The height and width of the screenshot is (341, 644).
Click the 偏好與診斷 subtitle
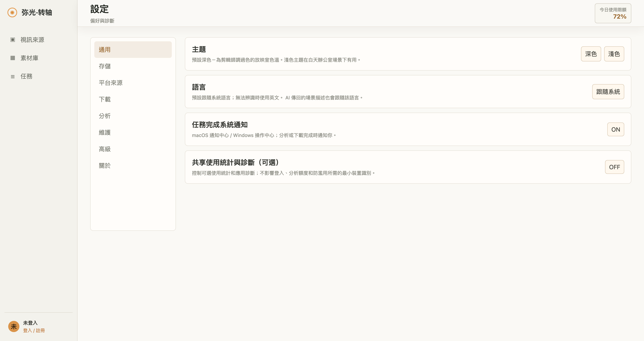[102, 21]
